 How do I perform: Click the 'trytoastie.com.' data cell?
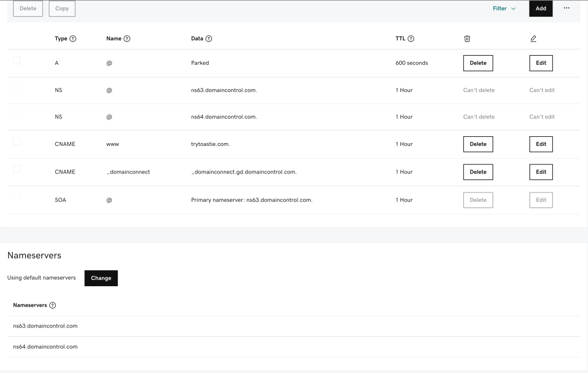pyautogui.click(x=210, y=144)
